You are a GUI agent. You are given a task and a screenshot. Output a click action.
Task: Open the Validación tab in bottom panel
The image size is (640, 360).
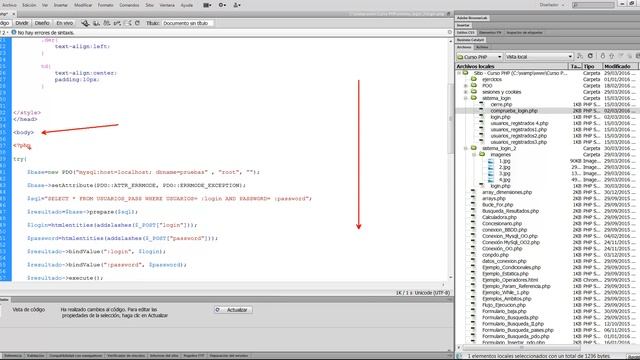click(36, 356)
